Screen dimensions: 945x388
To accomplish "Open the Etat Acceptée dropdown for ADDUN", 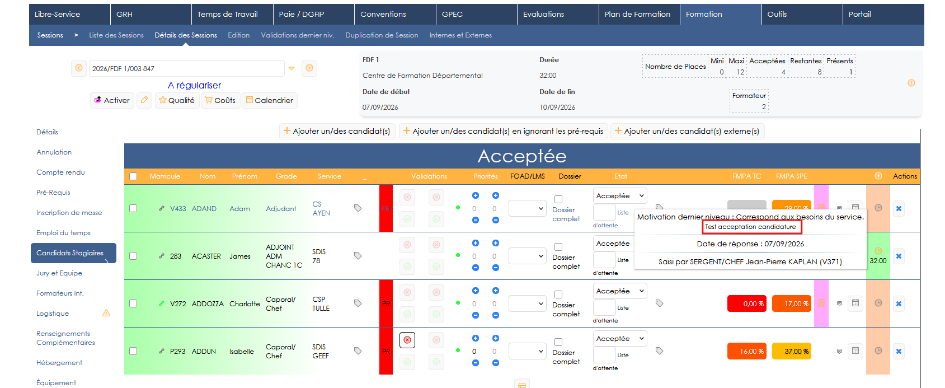I will click(620, 338).
